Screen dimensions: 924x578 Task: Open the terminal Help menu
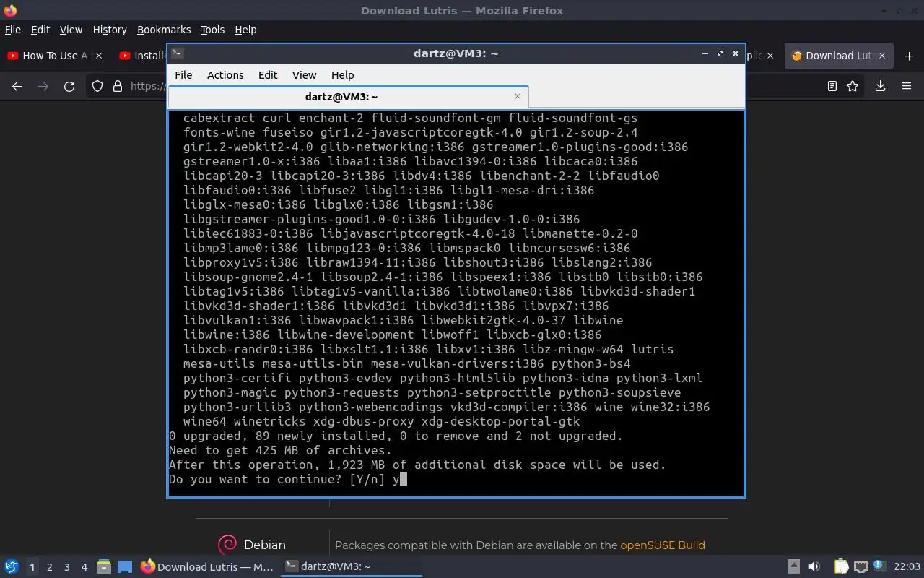click(x=342, y=75)
